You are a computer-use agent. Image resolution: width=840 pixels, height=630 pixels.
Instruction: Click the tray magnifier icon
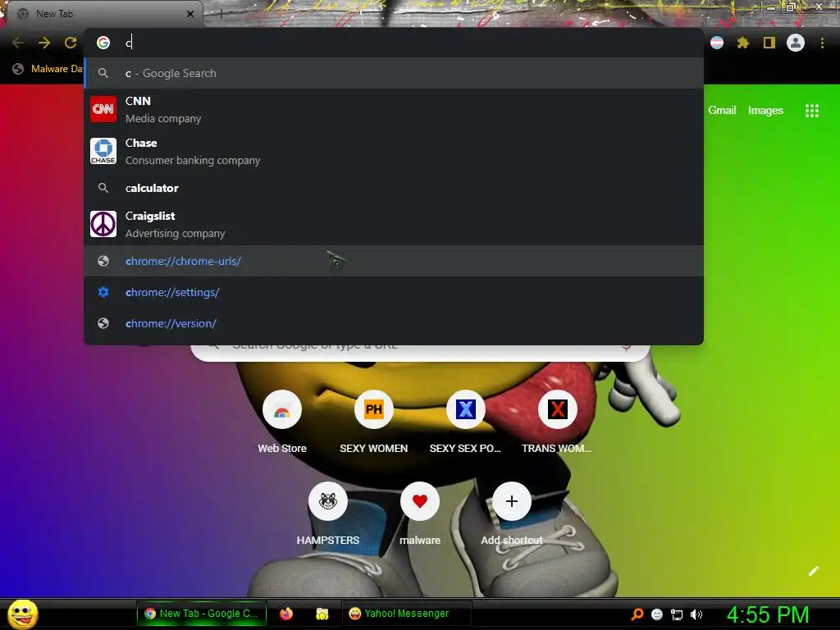coord(637,614)
